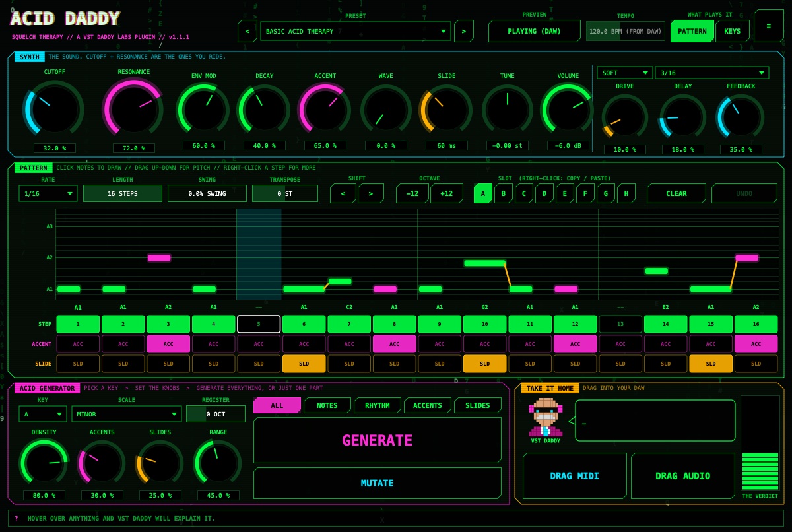The image size is (792, 532).
Task: Turn off slide on step 15
Action: click(711, 364)
